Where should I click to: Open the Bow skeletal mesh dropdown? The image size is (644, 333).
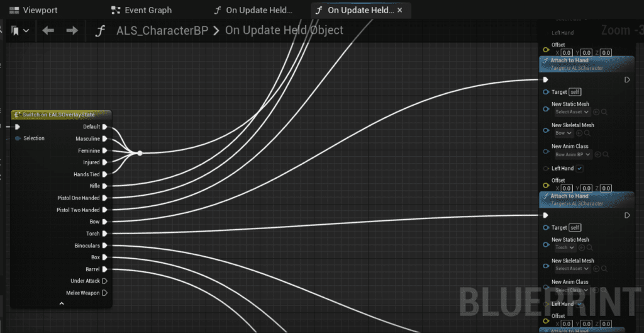[x=563, y=133]
